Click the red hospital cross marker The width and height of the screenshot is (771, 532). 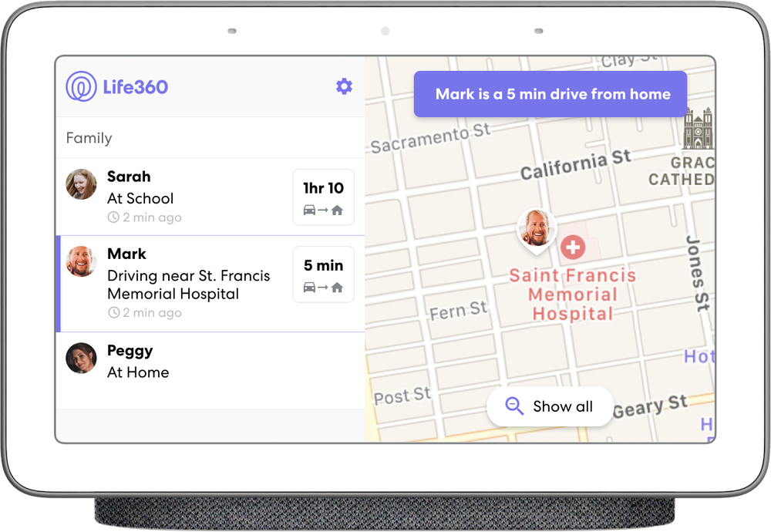573,247
